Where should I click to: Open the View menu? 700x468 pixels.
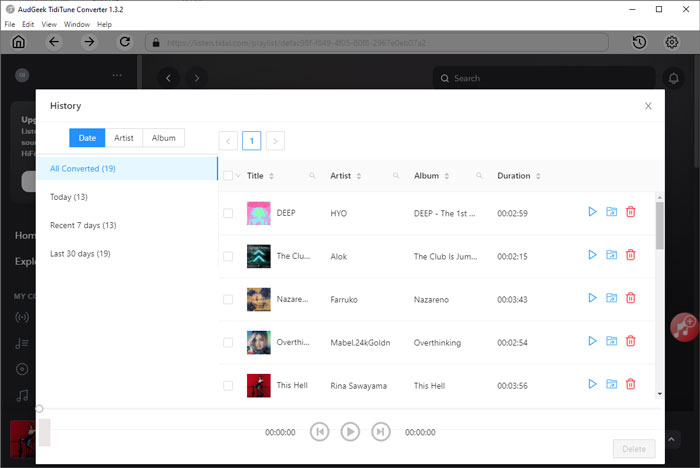coord(49,24)
